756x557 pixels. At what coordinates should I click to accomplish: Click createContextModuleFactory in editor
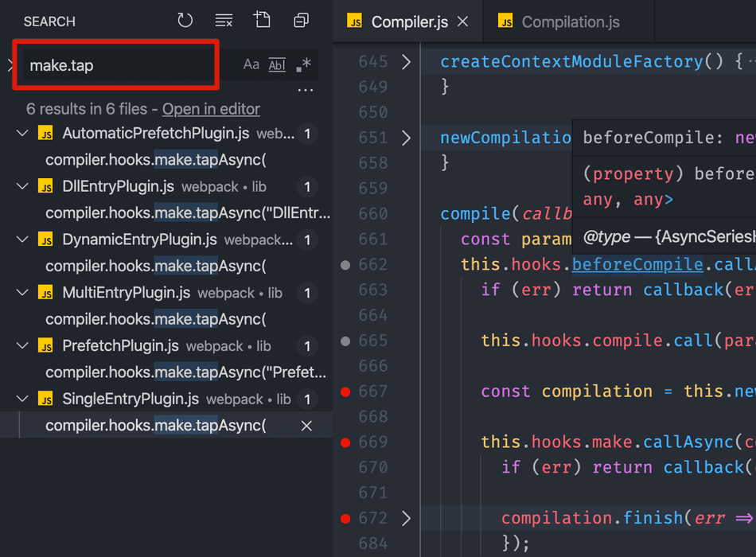coord(571,61)
